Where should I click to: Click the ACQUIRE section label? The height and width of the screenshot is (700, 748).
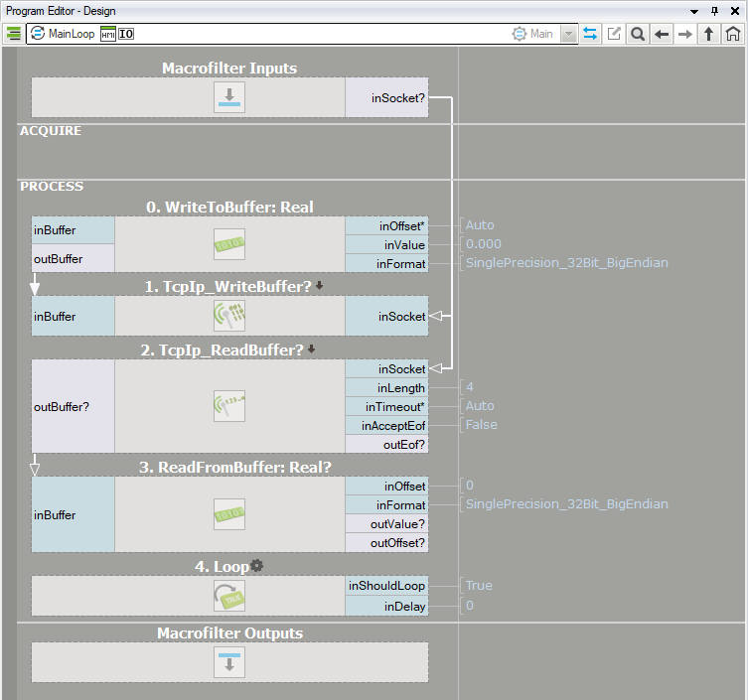[51, 131]
